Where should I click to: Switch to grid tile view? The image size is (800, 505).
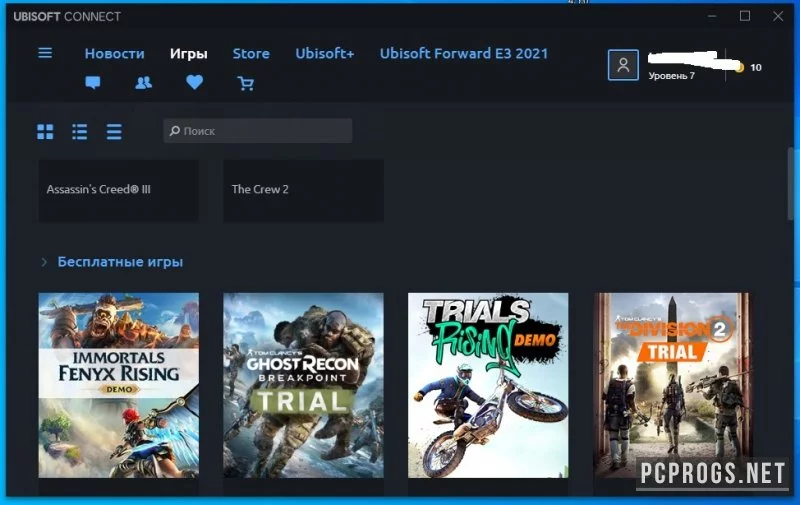click(x=45, y=132)
